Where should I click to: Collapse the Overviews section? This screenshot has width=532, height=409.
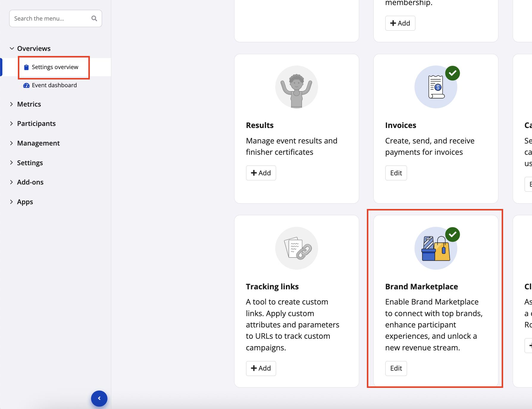[12, 49]
